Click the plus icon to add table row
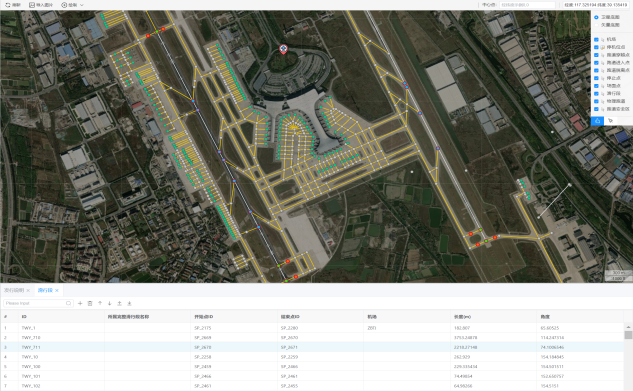633x391 pixels. pyautogui.click(x=80, y=303)
